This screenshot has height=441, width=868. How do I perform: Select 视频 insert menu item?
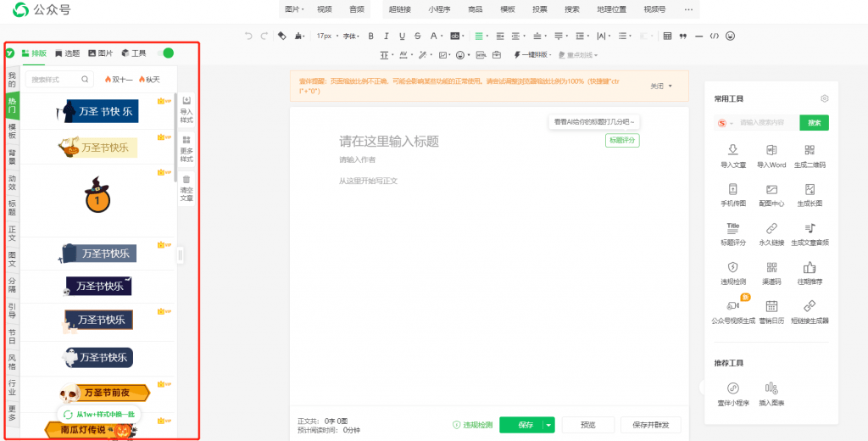(325, 9)
